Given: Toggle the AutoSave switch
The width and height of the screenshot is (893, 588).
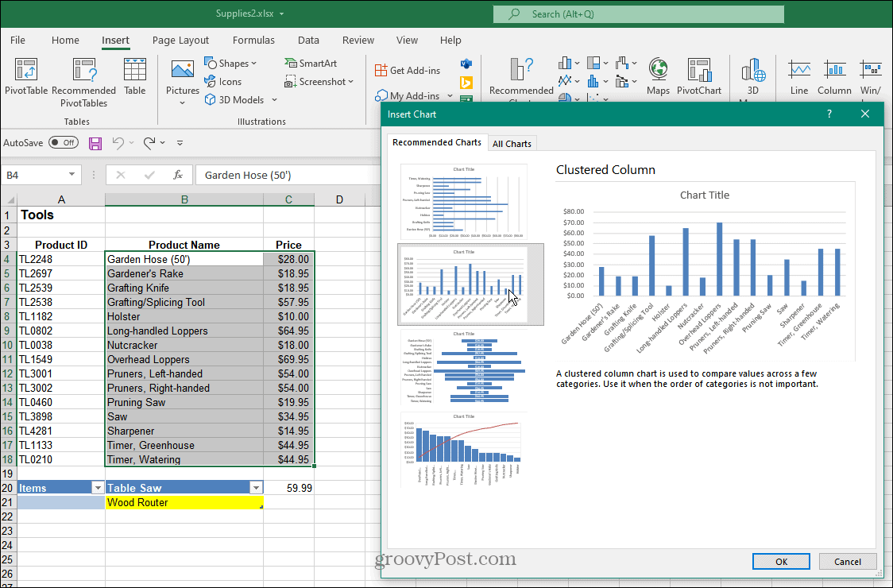Looking at the screenshot, I should (64, 142).
